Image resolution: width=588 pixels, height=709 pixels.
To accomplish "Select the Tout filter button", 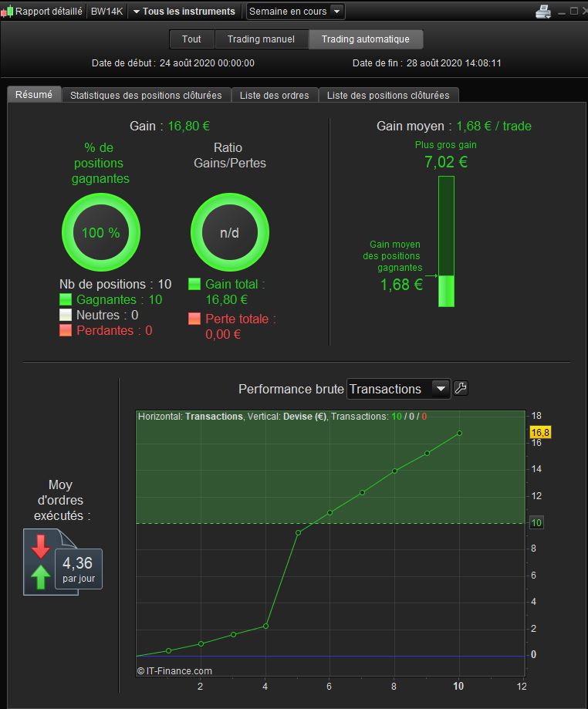I will coord(192,39).
